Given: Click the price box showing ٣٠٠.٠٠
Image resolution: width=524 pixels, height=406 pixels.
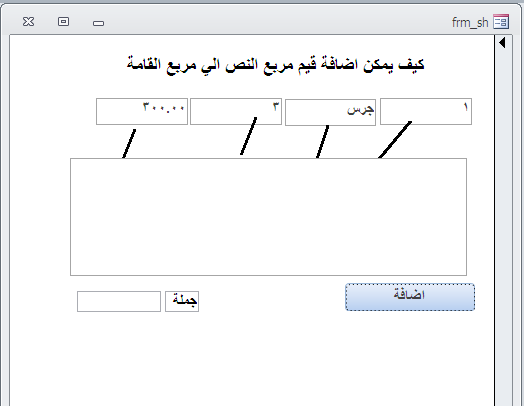Looking at the screenshot, I should (x=142, y=111).
